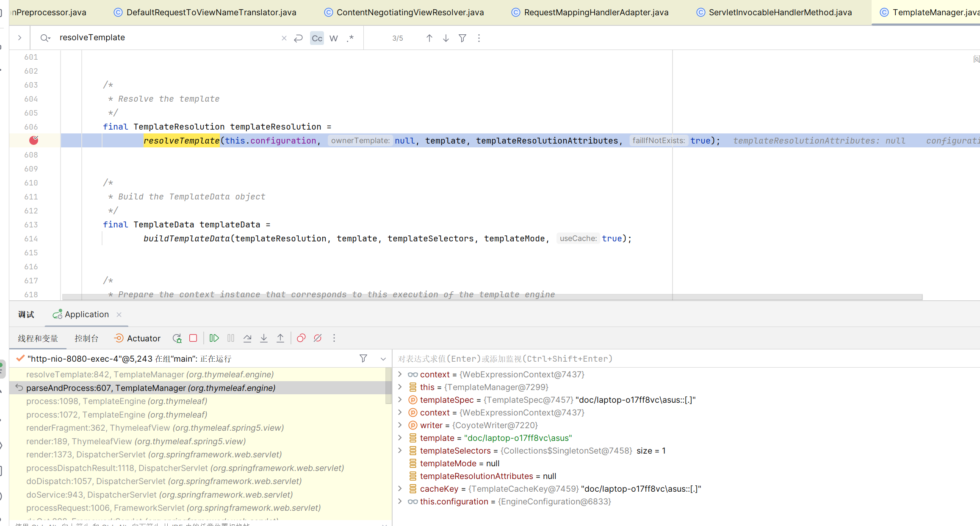Select frame process:1098, TemplateEngine
Image resolution: width=980 pixels, height=526 pixels.
(198, 401)
